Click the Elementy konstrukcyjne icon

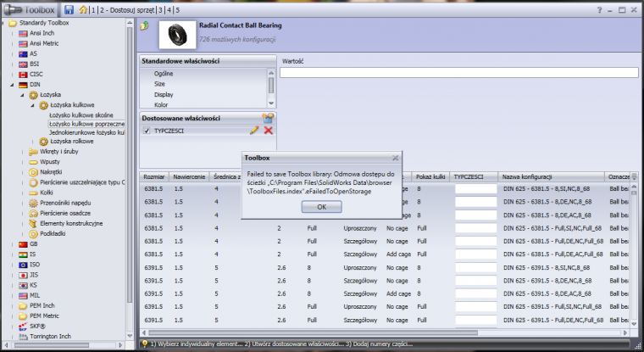pyautogui.click(x=33, y=223)
